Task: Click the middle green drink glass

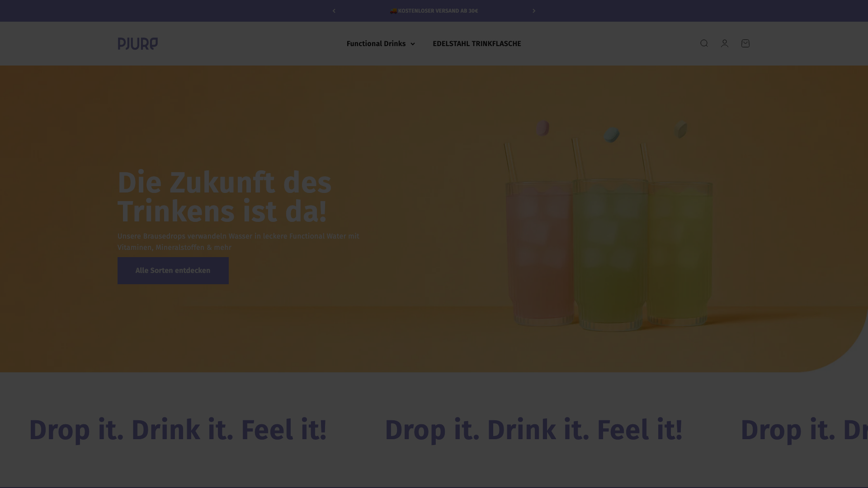Action: (x=610, y=255)
